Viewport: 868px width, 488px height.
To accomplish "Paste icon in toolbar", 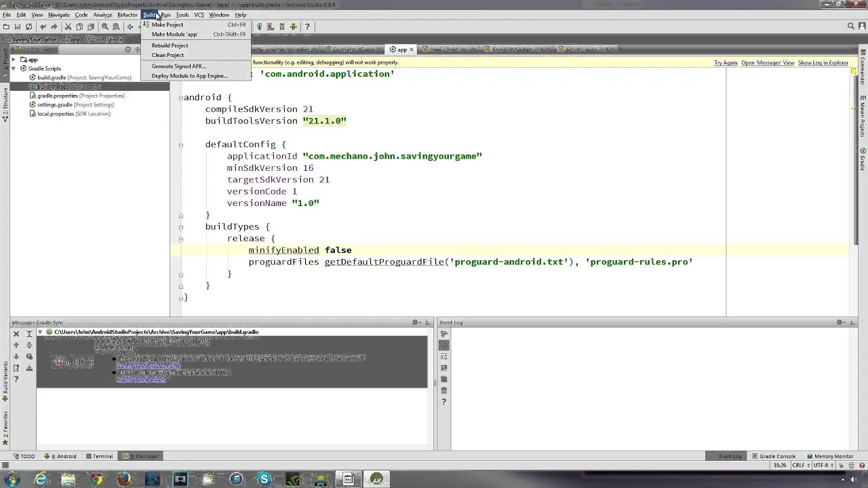I will 91,26.
